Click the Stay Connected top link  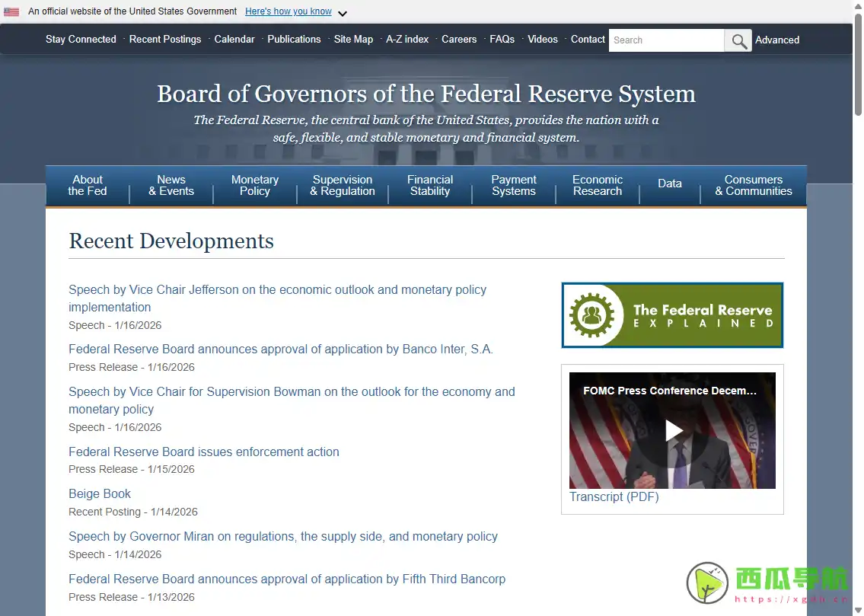pos(81,40)
